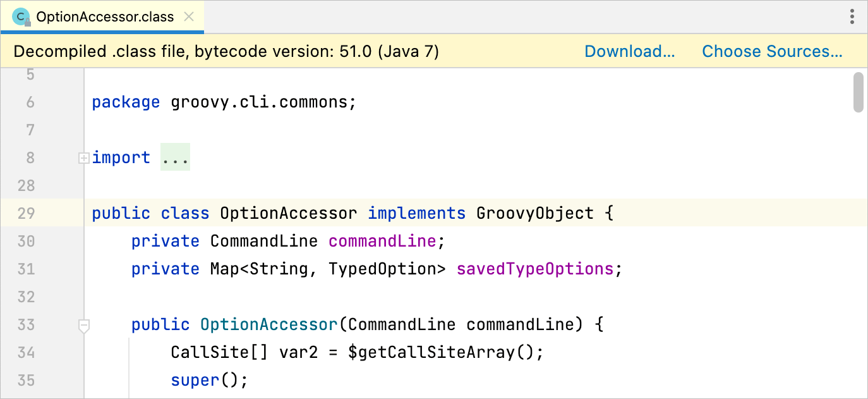This screenshot has width=868, height=399.
Task: Close the OptionAccessor.class tab
Action: point(189,16)
